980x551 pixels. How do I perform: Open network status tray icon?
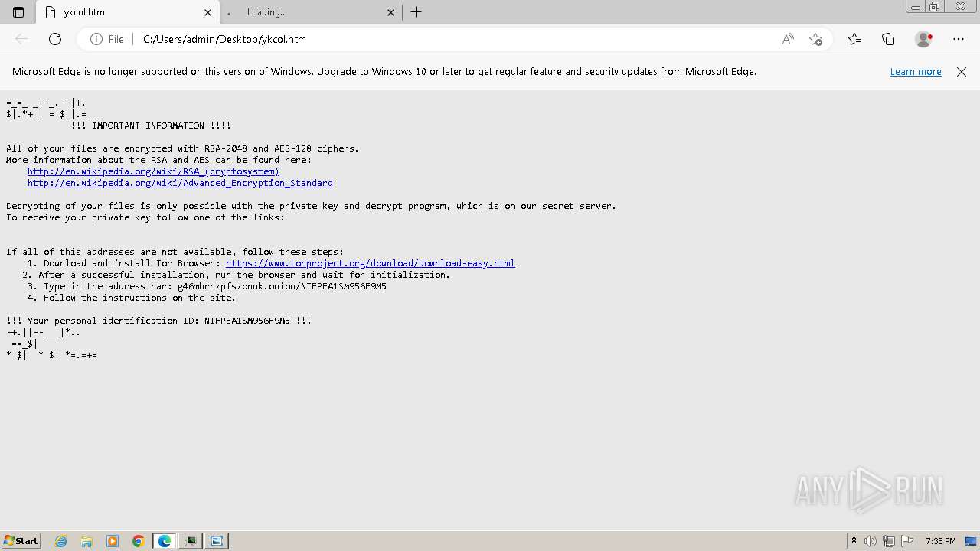click(889, 541)
